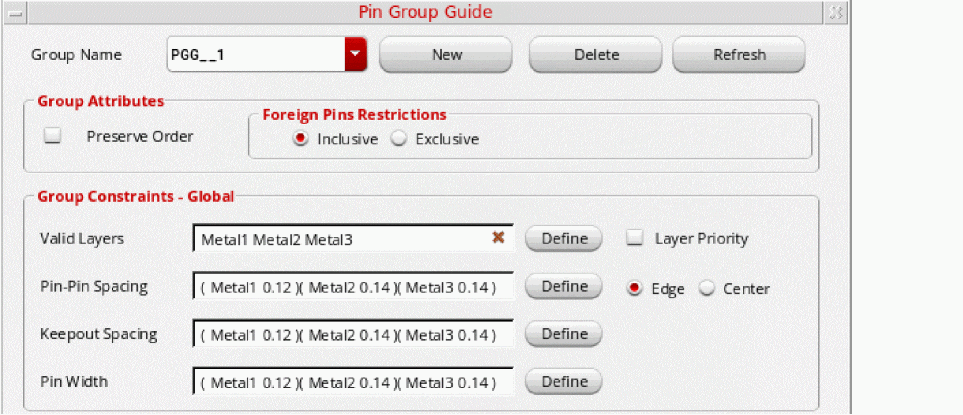Viewport: 963px width, 415px height.
Task: Toggle the Layer Priority checkbox
Action: (x=634, y=238)
